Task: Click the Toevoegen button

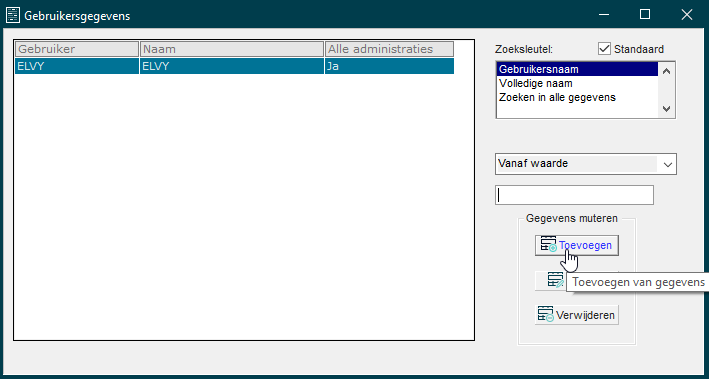Action: (x=577, y=246)
